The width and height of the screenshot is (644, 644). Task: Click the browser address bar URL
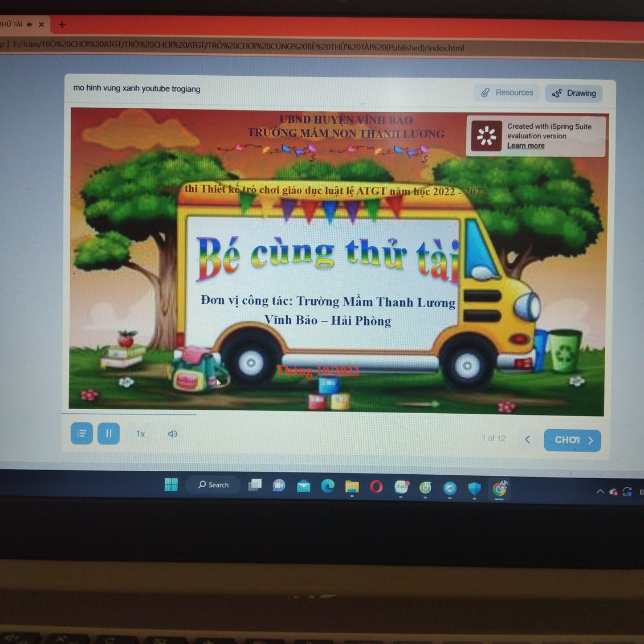pos(238,48)
